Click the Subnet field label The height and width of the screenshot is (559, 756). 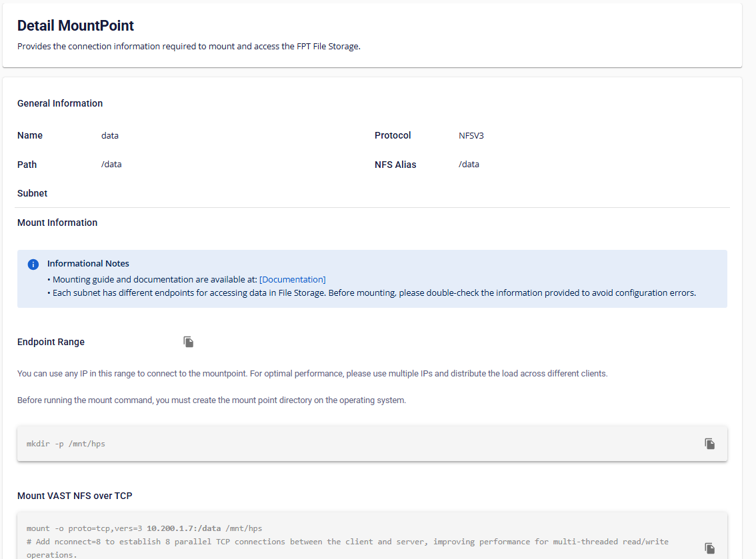(x=32, y=193)
